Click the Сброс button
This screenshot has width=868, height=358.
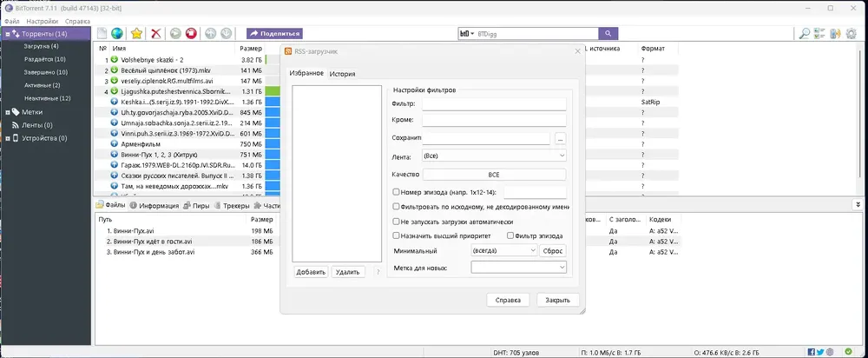click(553, 250)
